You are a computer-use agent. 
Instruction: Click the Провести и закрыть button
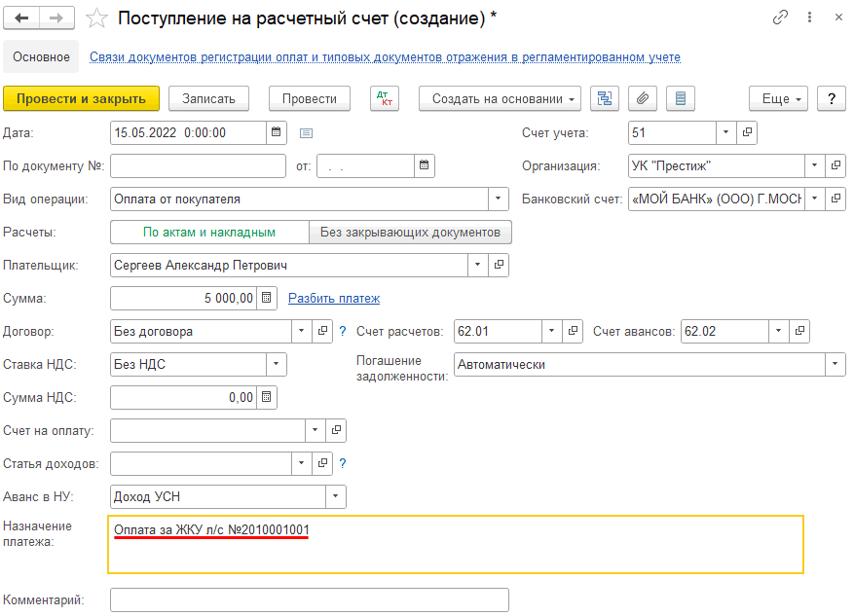[x=81, y=98]
